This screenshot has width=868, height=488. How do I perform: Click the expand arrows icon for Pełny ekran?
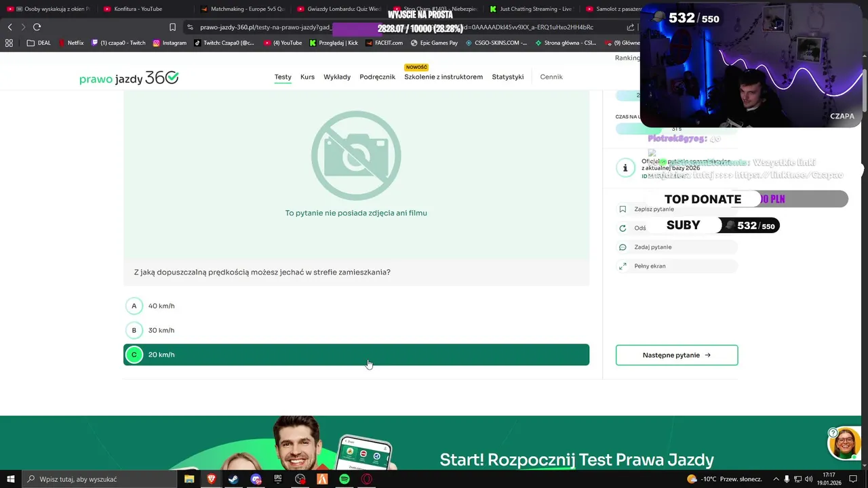click(x=623, y=266)
